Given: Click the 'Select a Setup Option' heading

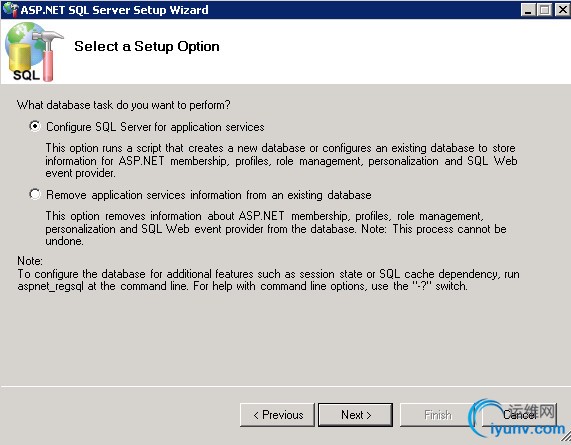Looking at the screenshot, I should [x=147, y=46].
